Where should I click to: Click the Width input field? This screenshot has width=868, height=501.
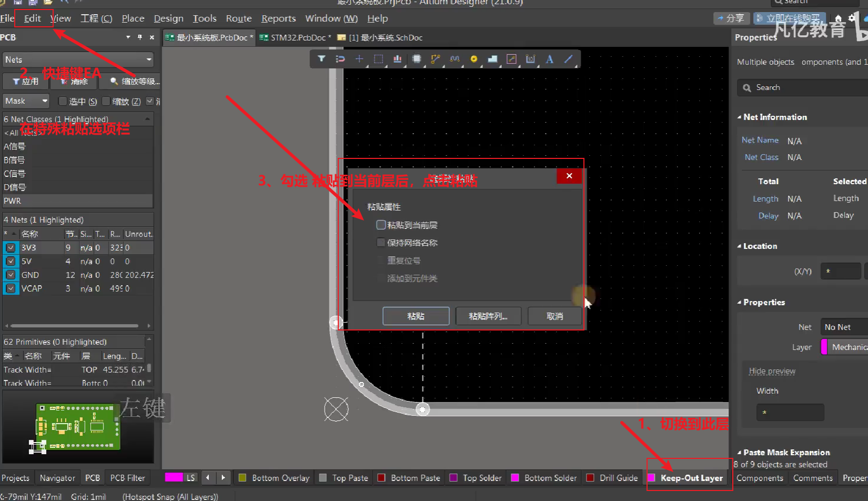pos(790,413)
